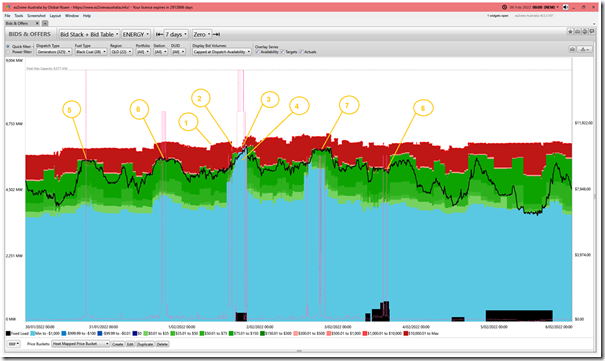Viewport: 605px width, 361px height.
Task: Click the $0 dark blue legend swatch
Action: pos(135,333)
